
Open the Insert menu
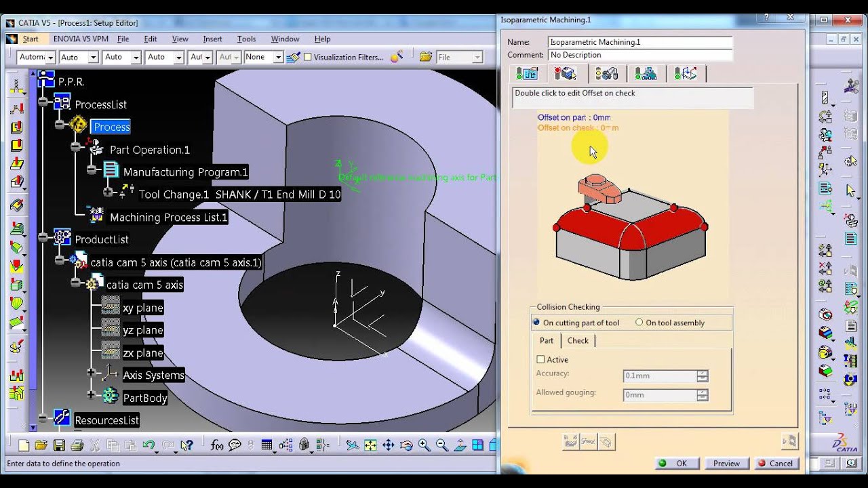[x=212, y=39]
